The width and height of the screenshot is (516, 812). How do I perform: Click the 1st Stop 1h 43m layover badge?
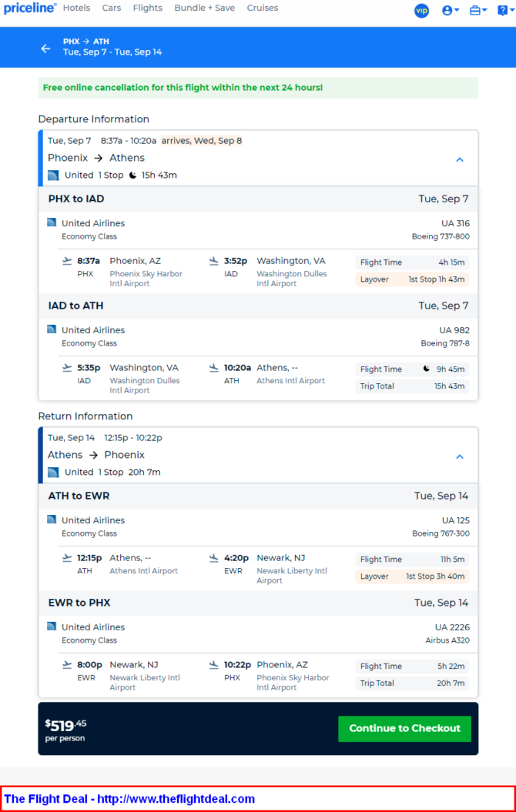(412, 279)
